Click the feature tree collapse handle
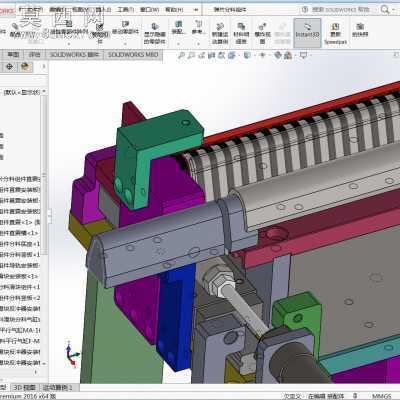 (x=50, y=217)
